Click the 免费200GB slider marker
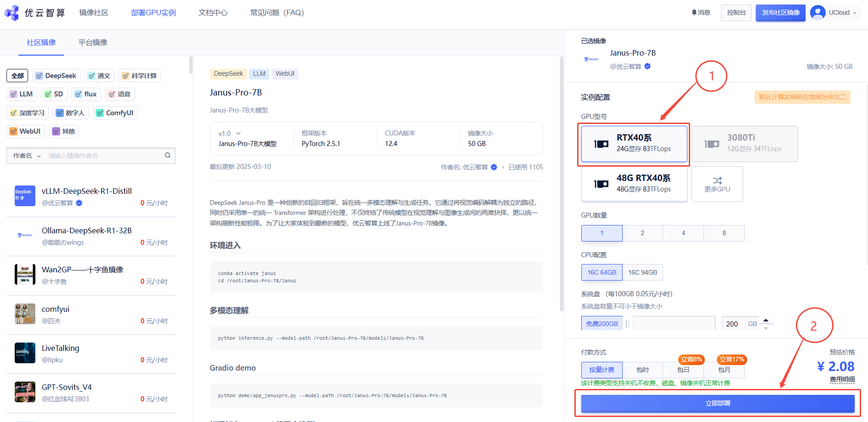Image resolution: width=868 pixels, height=422 pixels. (x=602, y=324)
